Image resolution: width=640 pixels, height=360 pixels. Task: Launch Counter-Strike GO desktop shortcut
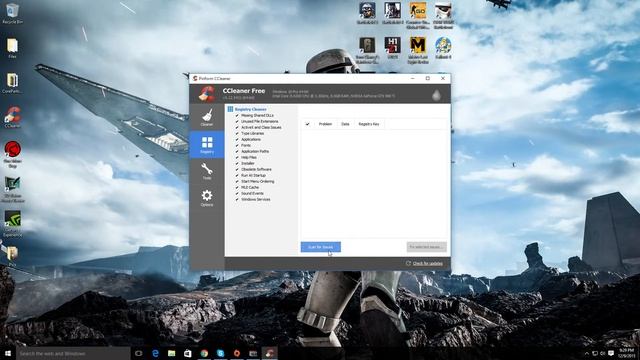coord(418,16)
